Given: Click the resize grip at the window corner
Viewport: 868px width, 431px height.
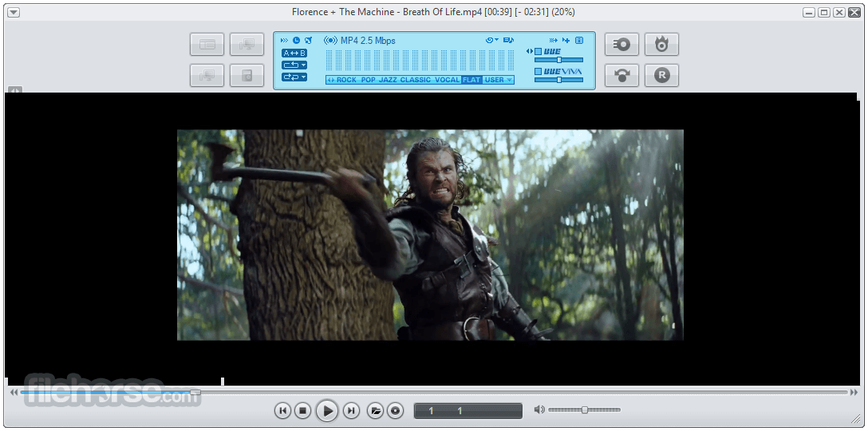Looking at the screenshot, I should tap(856, 419).
